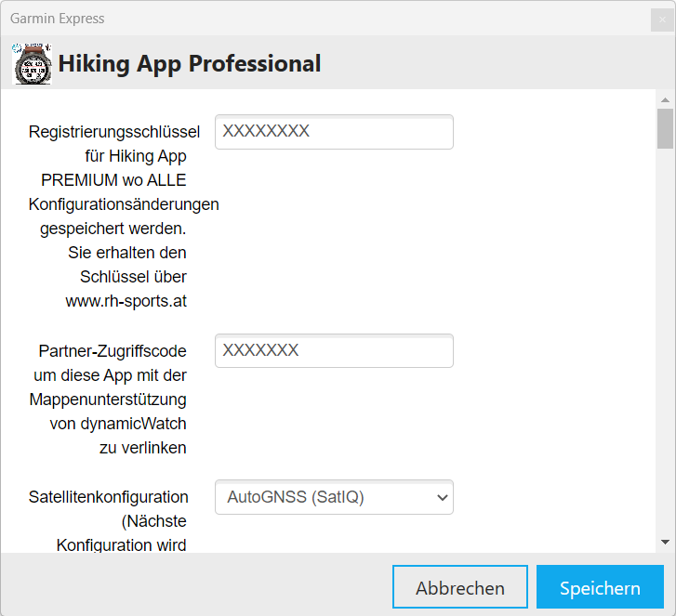Click into the Partner-Zugriffscode text field

[x=334, y=350]
